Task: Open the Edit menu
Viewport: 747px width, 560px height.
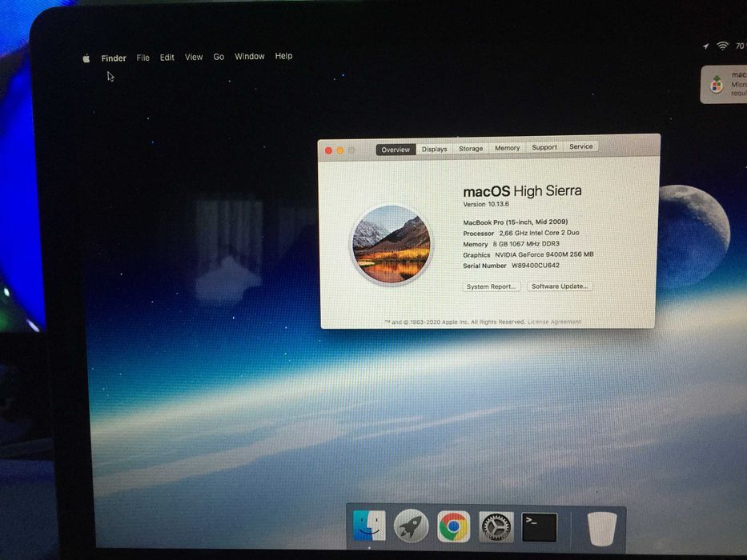Action: (167, 57)
